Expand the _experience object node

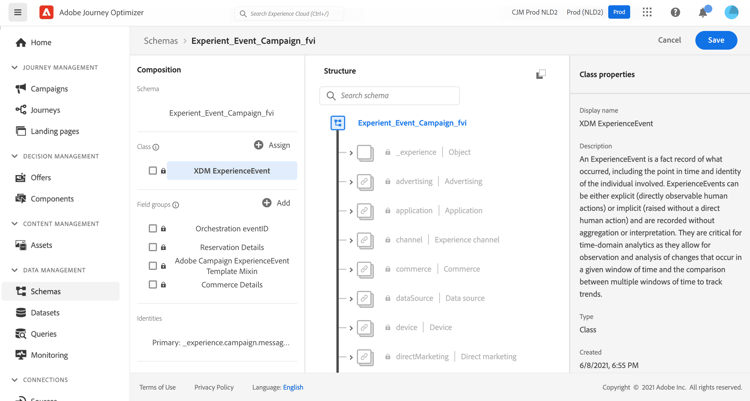pos(351,153)
